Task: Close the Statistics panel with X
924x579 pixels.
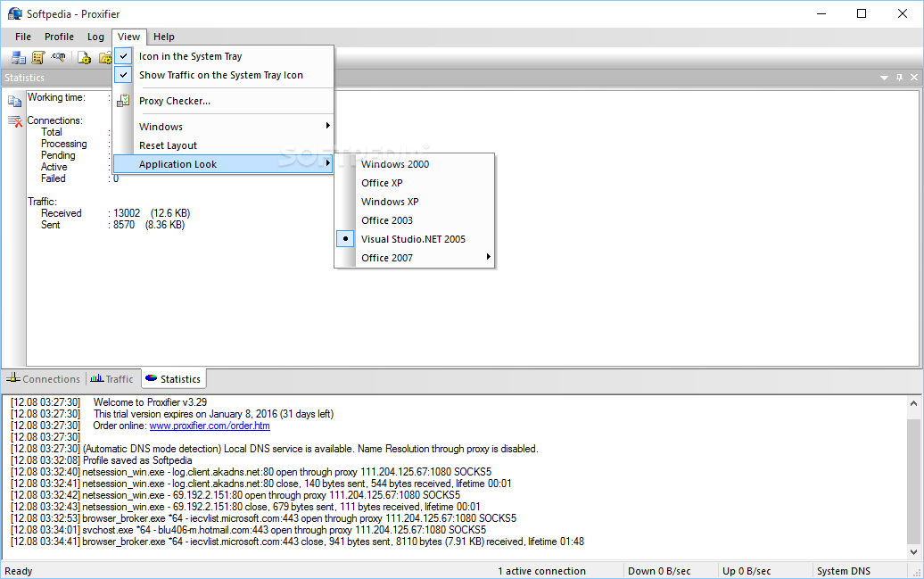Action: point(914,78)
